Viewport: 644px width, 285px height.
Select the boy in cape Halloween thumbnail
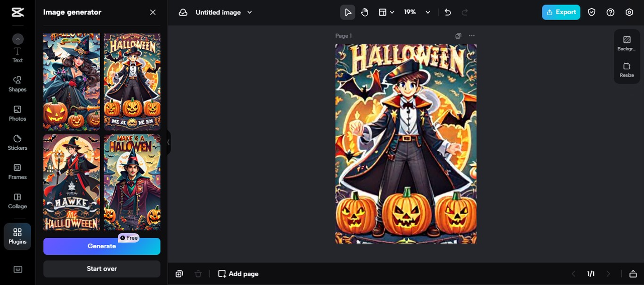(x=132, y=82)
